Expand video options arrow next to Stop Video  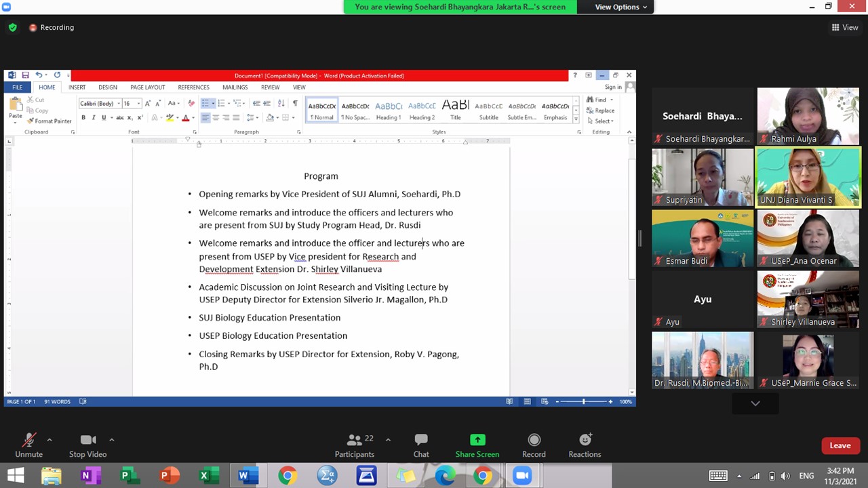tap(111, 440)
